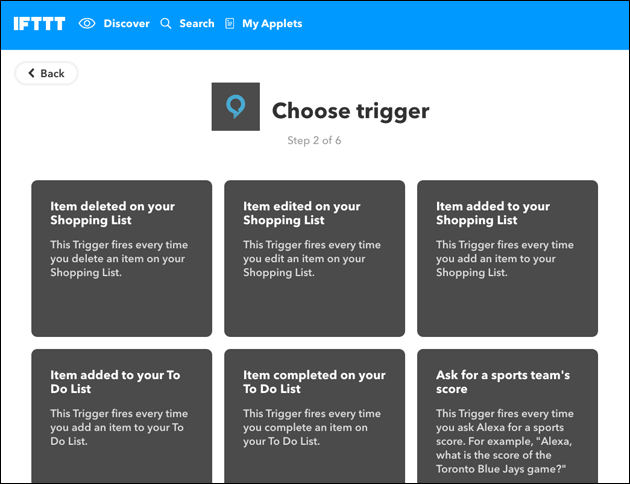Click the eye icon beside Discover
The width and height of the screenshot is (630, 484).
[x=87, y=23]
